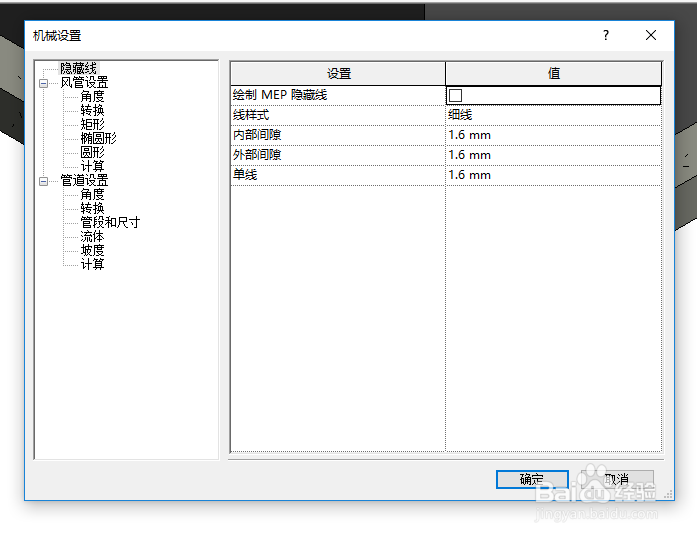Open 转换 under 管道设置
Screen dimensions: 697x538
click(92, 208)
